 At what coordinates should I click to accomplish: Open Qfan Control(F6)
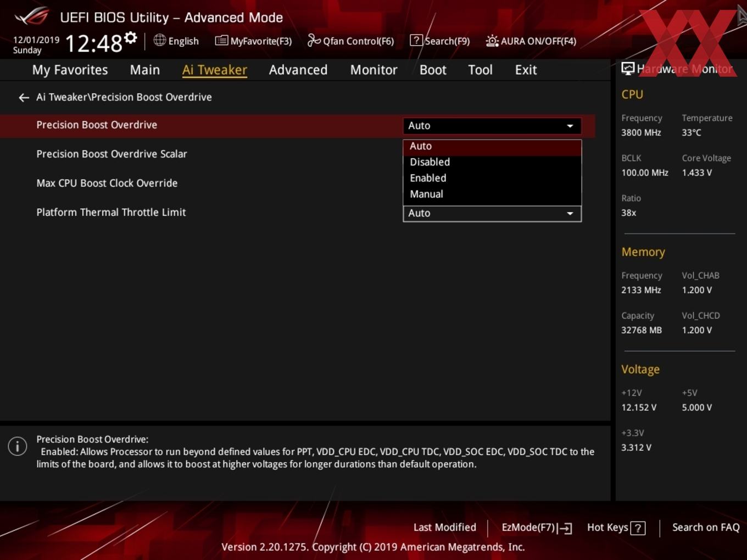pos(350,41)
